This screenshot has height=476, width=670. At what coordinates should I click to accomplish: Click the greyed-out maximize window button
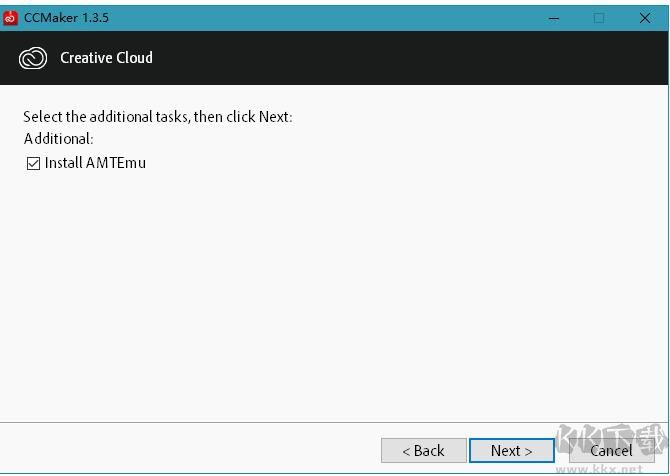[x=599, y=17]
